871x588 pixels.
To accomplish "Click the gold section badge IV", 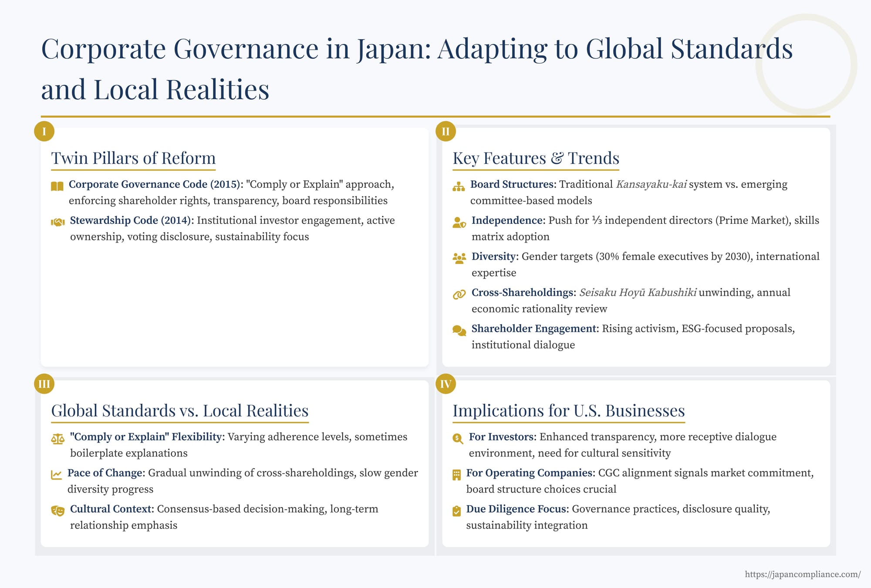I will click(x=446, y=384).
